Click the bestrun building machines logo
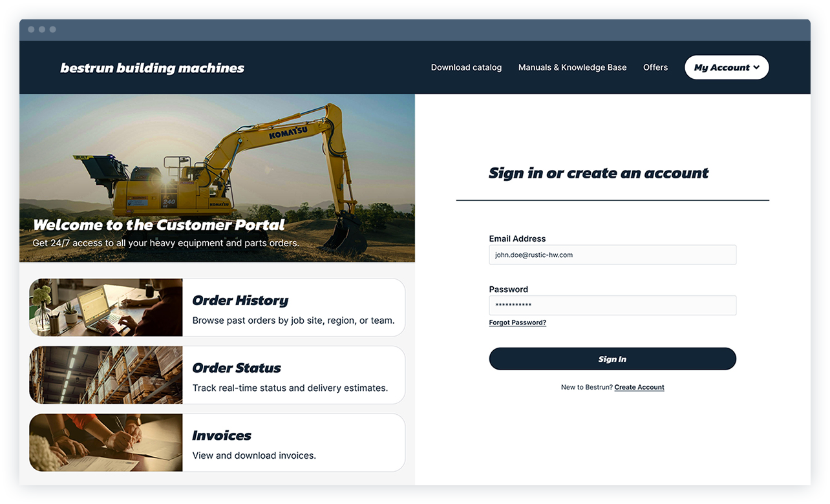This screenshot has height=504, width=830. tap(152, 67)
